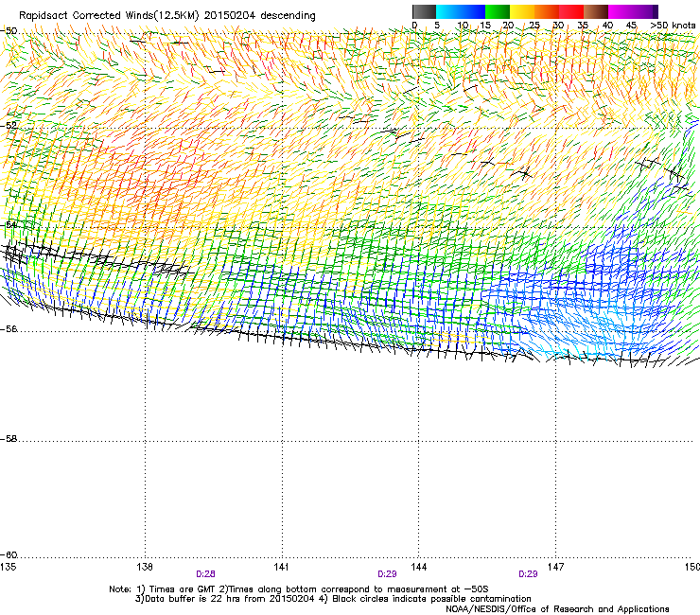This screenshot has width=700, height=615.
Task: Click the green 15-20 knots legend segment
Action: coord(498,11)
